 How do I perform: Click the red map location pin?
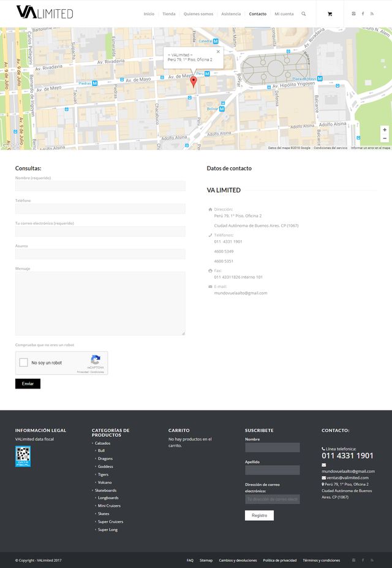pos(194,82)
